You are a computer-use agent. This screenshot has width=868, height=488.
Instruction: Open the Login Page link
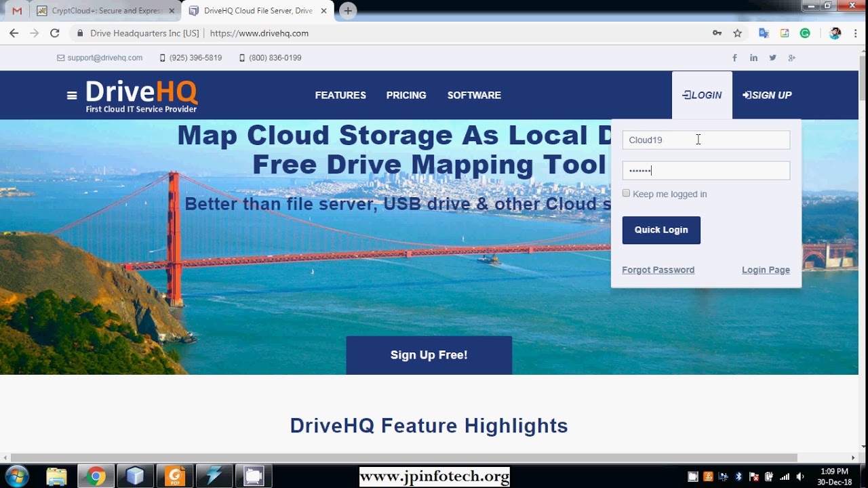pos(766,270)
